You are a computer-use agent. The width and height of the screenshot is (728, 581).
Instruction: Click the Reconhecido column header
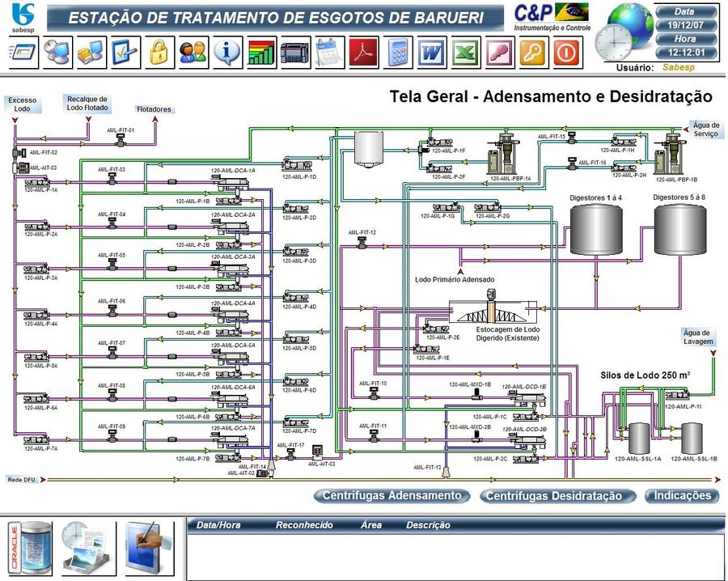point(304,525)
